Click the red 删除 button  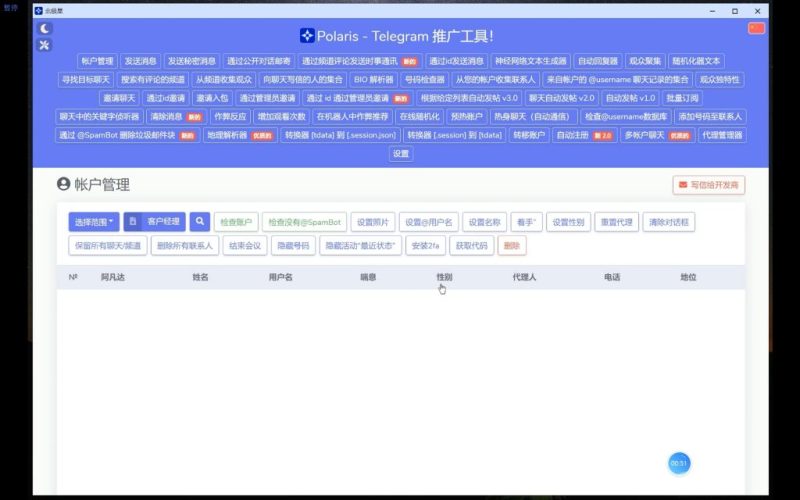tap(512, 245)
